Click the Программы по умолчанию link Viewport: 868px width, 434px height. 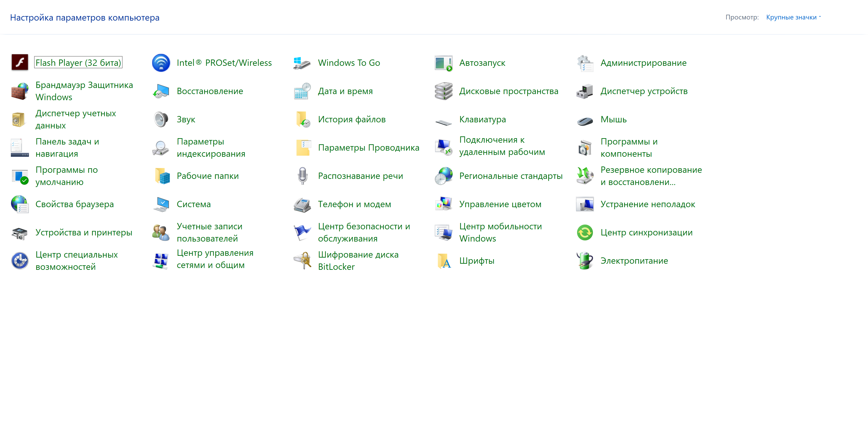click(67, 176)
